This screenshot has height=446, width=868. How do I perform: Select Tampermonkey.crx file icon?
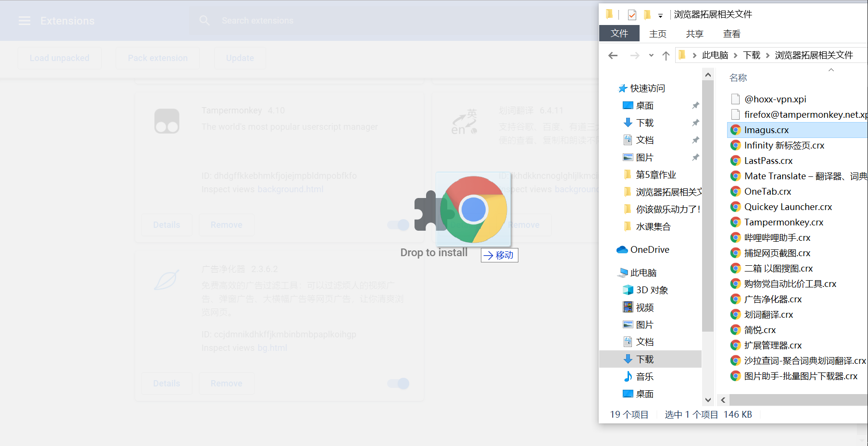735,223
